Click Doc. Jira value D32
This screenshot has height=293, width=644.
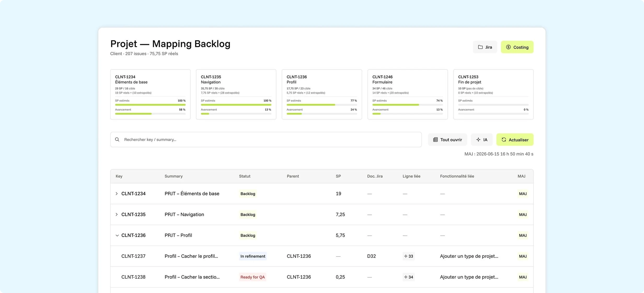pos(371,256)
